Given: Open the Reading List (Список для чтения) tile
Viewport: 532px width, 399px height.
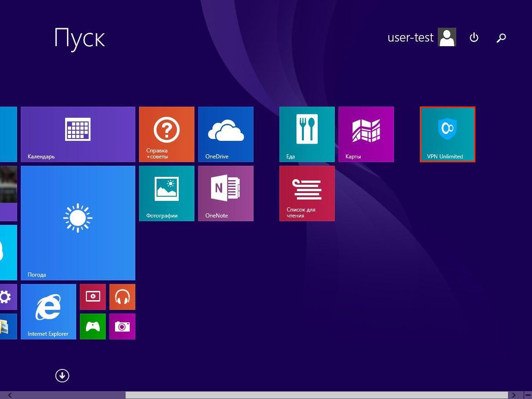Looking at the screenshot, I should [x=307, y=193].
